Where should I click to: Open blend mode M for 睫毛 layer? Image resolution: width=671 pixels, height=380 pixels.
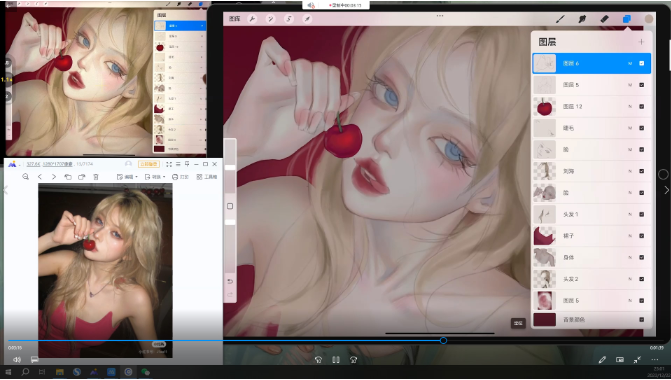tap(630, 128)
